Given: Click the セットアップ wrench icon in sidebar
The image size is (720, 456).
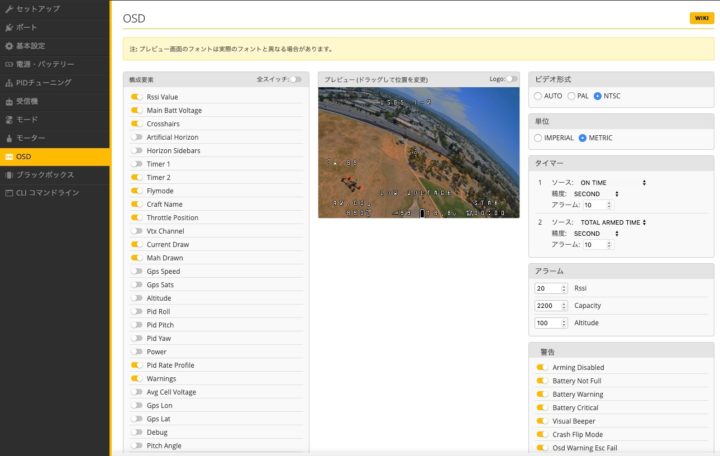Looking at the screenshot, I should point(10,9).
